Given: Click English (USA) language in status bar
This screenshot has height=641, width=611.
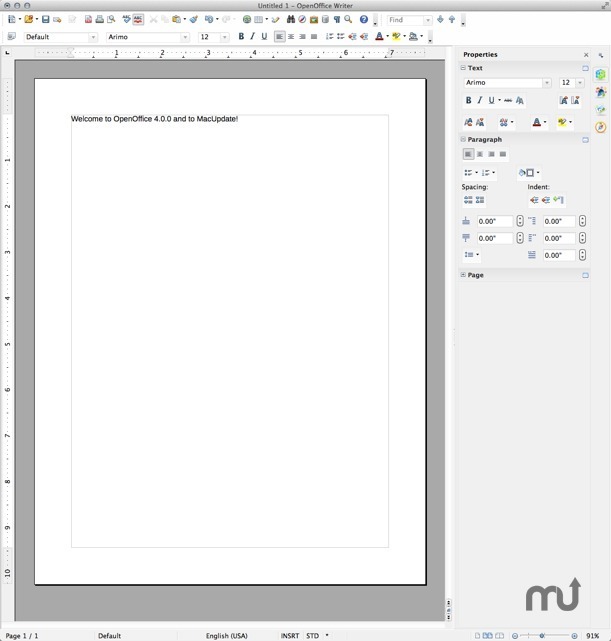Looking at the screenshot, I should click(226, 635).
